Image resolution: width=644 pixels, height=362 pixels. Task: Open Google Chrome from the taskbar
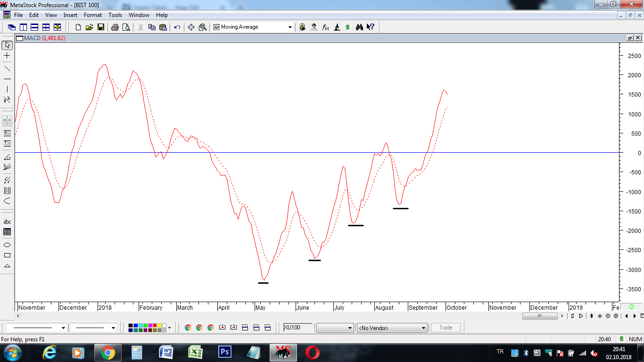[107, 353]
